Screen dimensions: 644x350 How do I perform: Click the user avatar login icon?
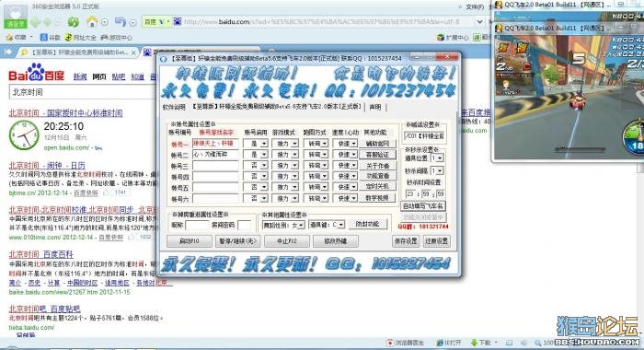point(16,17)
